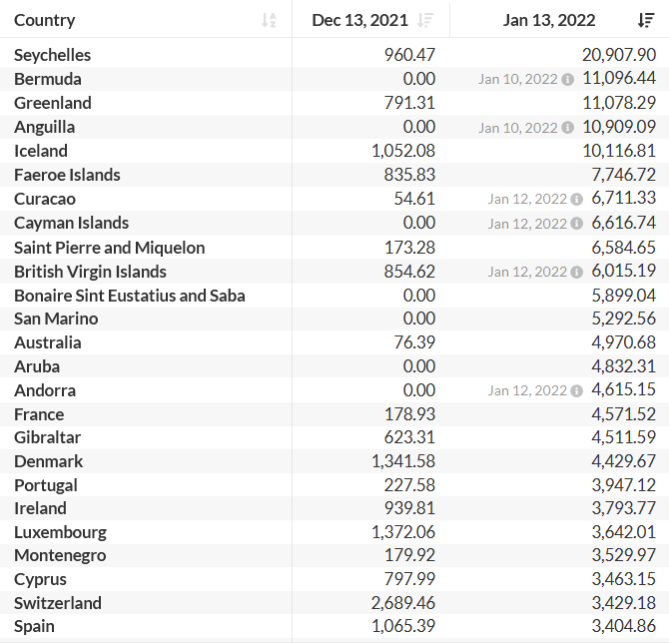Image resolution: width=669 pixels, height=644 pixels.
Task: Click the sort icon beside Dec 13, 2021
Action: point(426,20)
